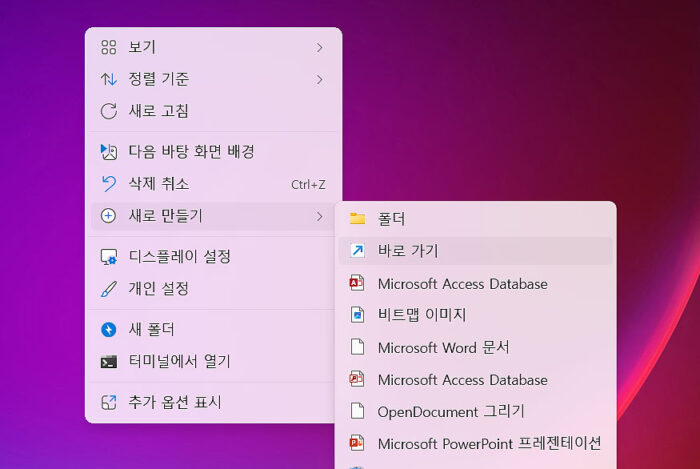Choose Microsoft Word 문서 in the submenu
Screen dimensions: 700x469
[x=475, y=347]
